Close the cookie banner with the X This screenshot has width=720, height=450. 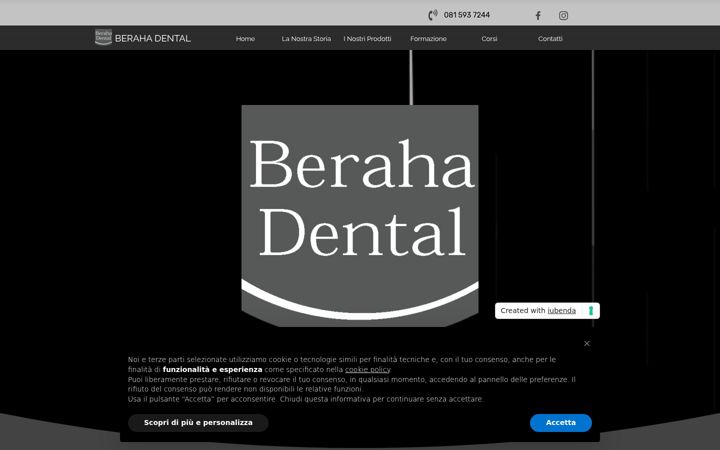pyautogui.click(x=587, y=343)
